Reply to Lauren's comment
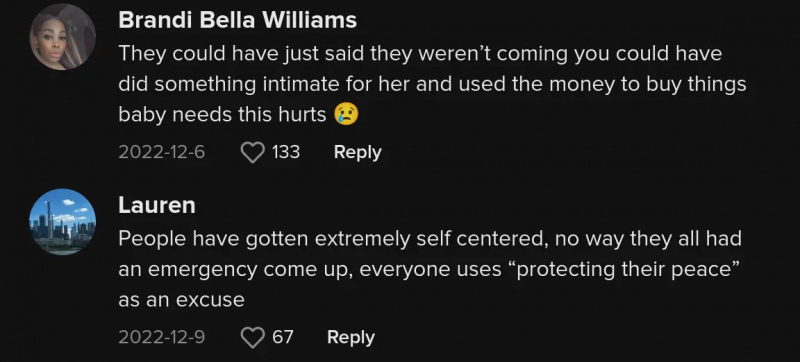Viewport: 800px width, 362px height. click(351, 338)
